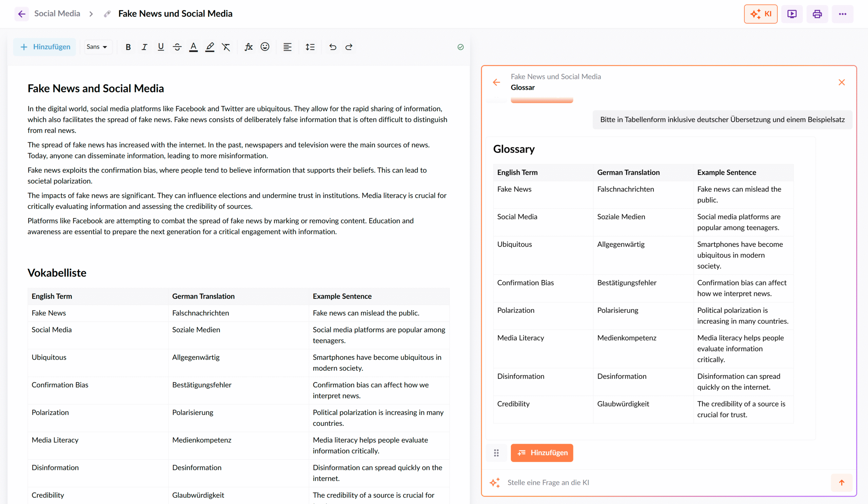868x504 pixels.
Task: Click orange Hinzufügen button in glossary panel
Action: click(542, 453)
